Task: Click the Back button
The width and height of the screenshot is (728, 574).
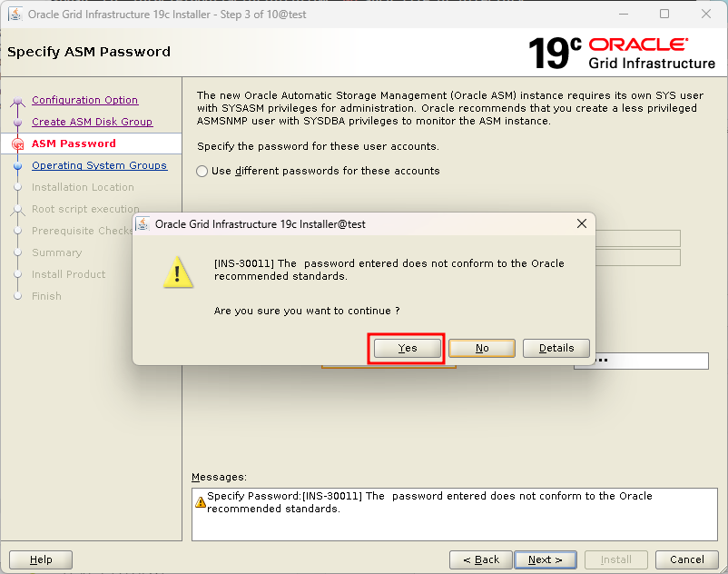Action: click(481, 559)
